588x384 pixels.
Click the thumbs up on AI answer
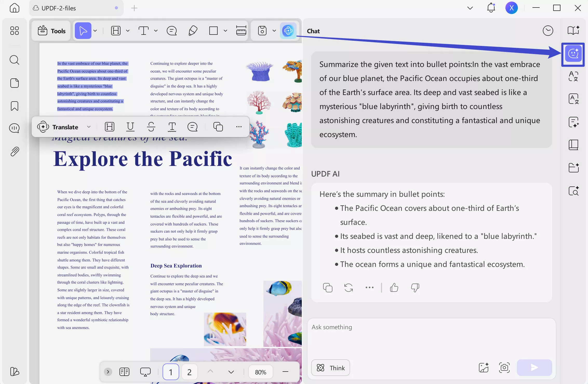point(394,287)
